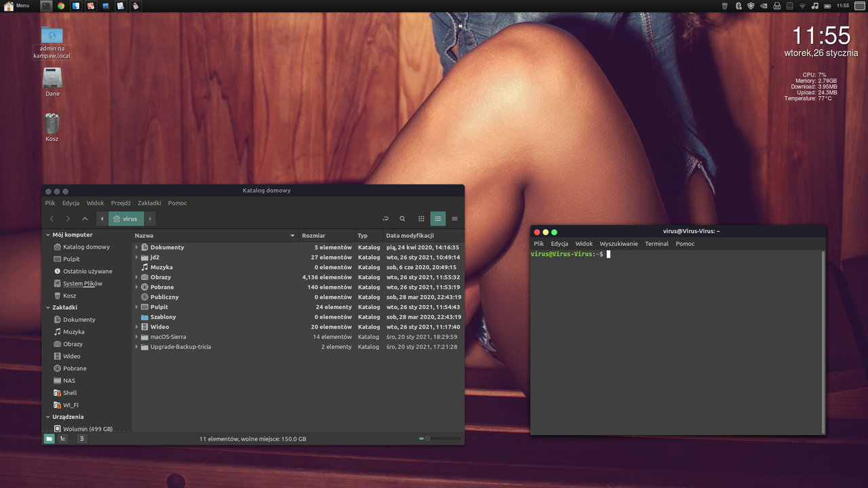868x488 pixels.
Task: Click the Finder-style icon in top panel
Action: pos(76,5)
